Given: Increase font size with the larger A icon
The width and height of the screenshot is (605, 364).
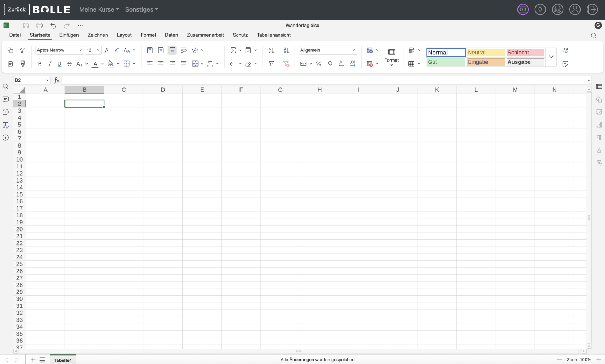Looking at the screenshot, I should (x=107, y=50).
